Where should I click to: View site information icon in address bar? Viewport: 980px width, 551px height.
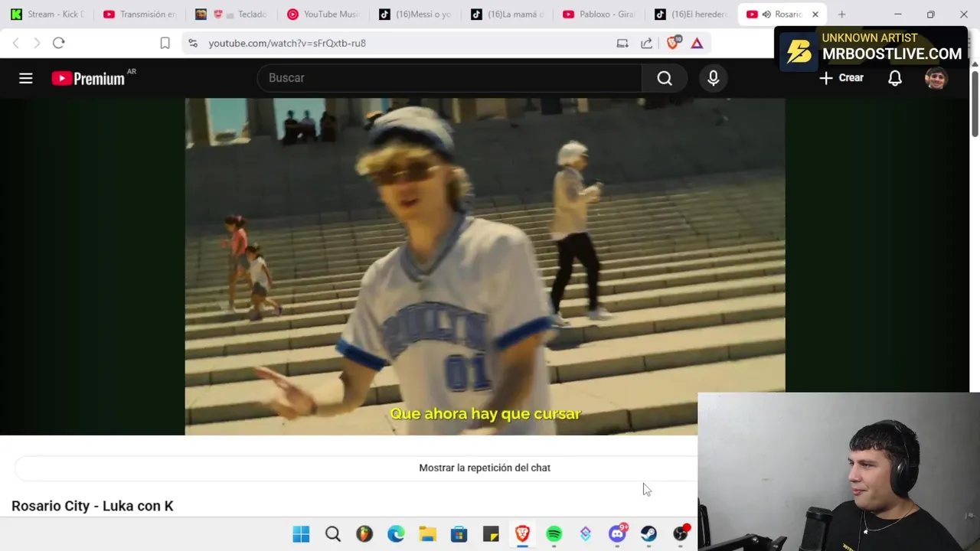193,44
